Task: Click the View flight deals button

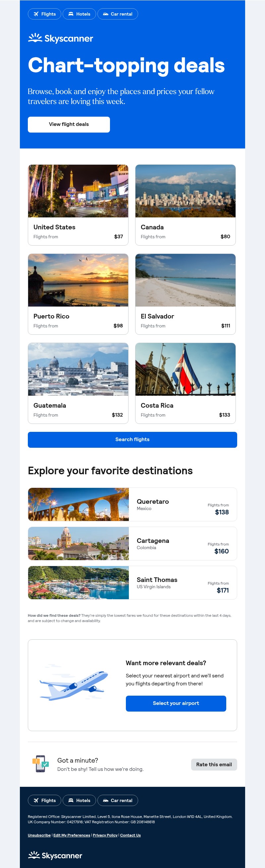Action: coord(69,124)
